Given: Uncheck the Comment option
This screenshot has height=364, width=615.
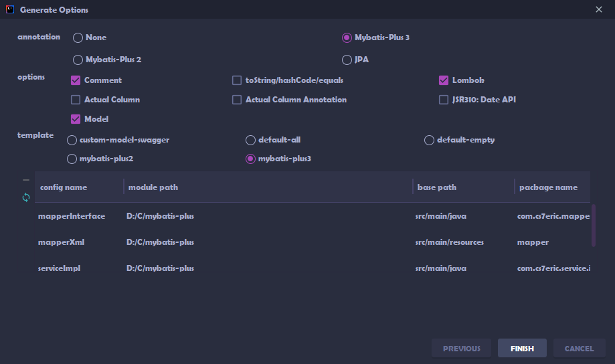Looking at the screenshot, I should 76,80.
